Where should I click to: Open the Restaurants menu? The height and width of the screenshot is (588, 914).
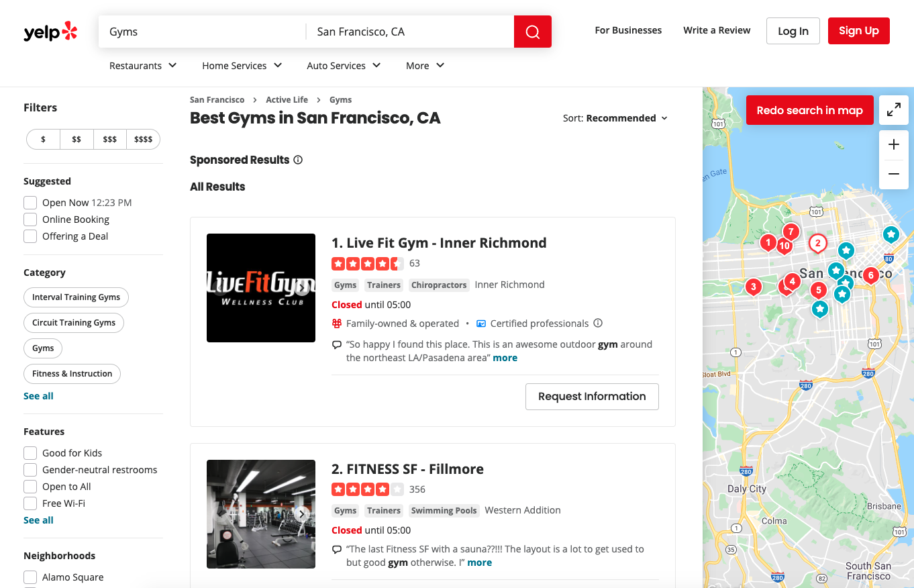(142, 65)
